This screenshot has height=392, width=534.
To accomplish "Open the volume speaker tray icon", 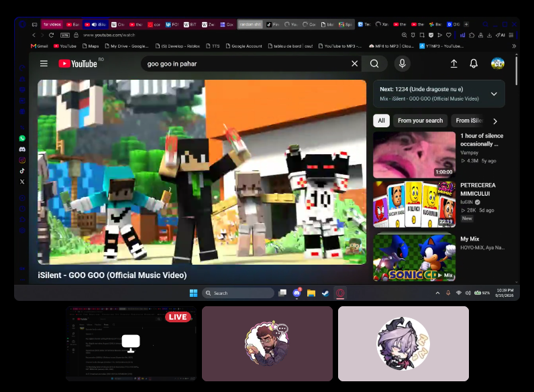I will 468,293.
